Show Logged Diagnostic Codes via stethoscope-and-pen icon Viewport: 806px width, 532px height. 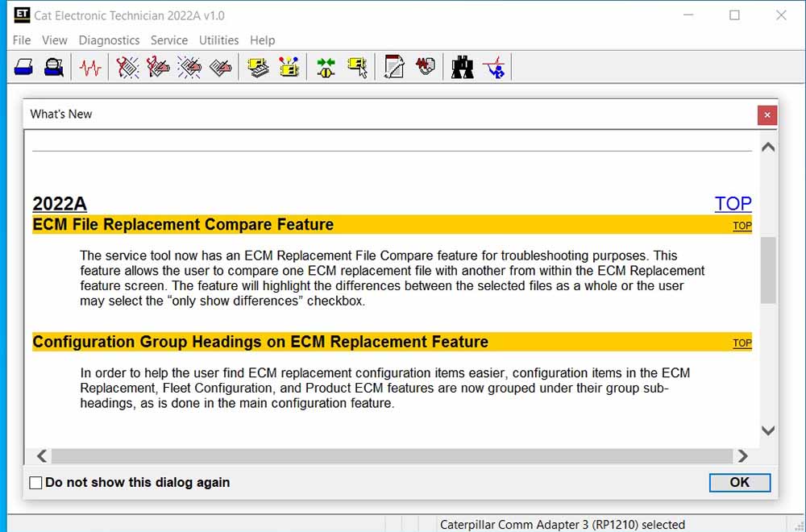(158, 68)
